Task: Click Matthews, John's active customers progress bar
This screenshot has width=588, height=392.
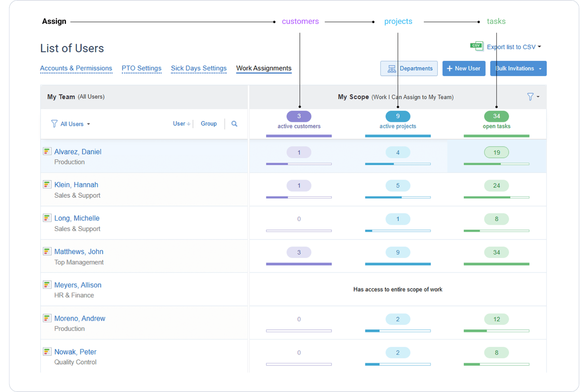Action: coord(299,264)
